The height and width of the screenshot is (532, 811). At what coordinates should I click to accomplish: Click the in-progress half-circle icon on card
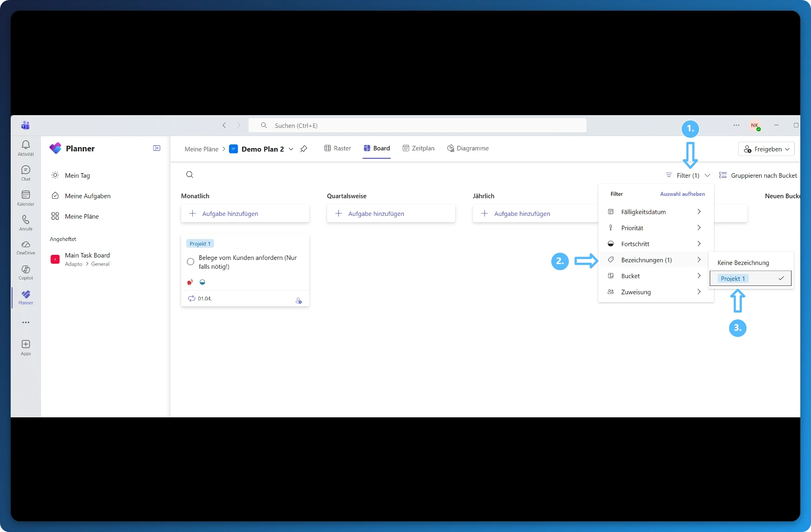[x=202, y=282]
